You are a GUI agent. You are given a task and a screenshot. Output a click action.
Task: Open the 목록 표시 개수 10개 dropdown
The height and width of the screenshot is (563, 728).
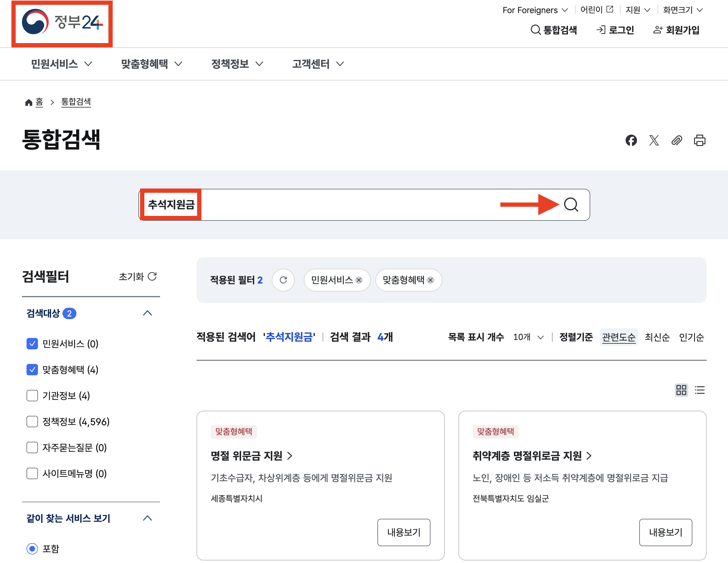point(528,337)
